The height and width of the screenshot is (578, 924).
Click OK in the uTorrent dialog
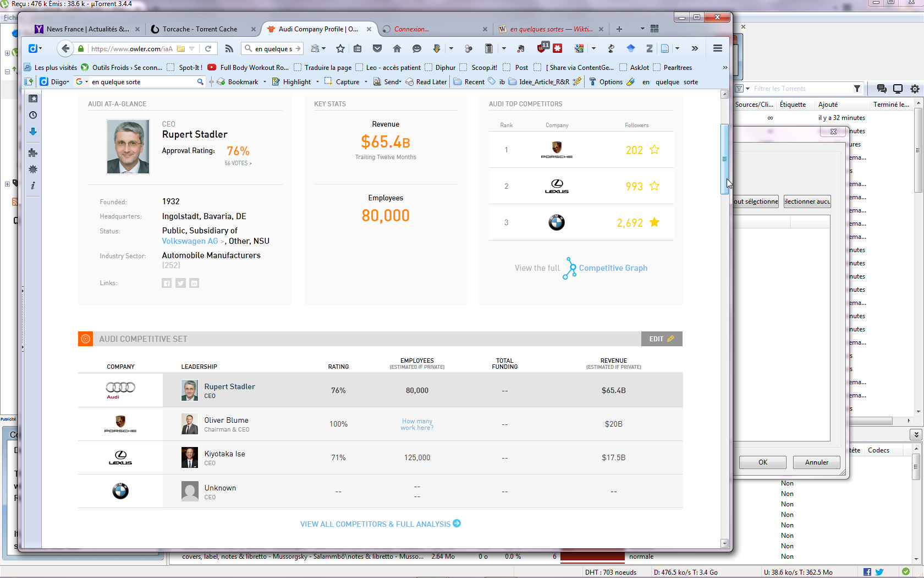coord(763,462)
